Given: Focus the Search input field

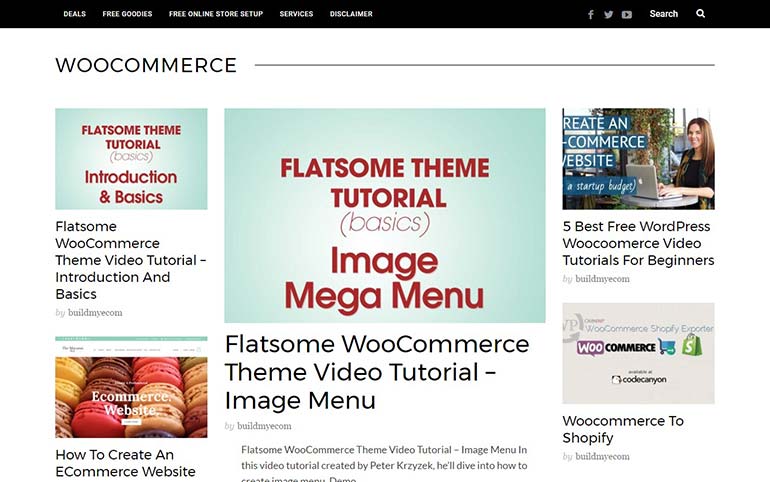Looking at the screenshot, I should [663, 14].
